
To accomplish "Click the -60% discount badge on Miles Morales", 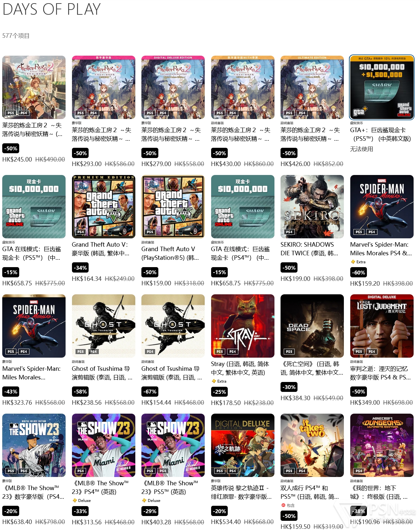I will click(x=359, y=273).
